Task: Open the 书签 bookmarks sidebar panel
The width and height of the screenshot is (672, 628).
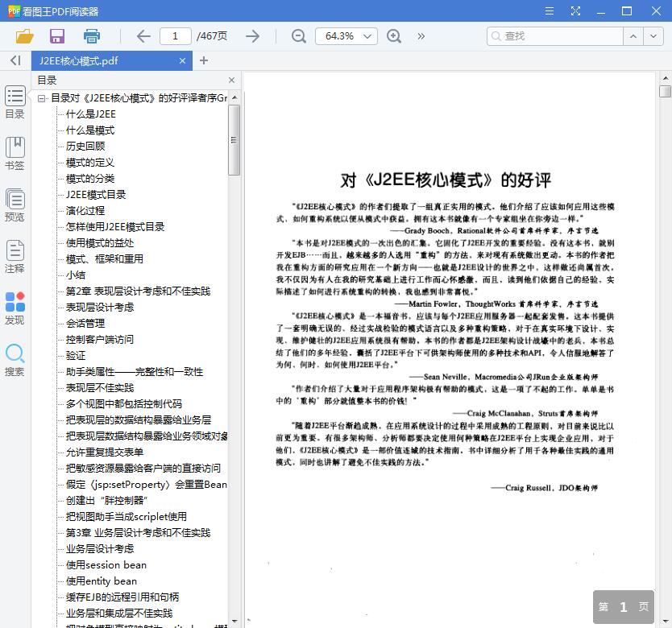Action: pos(15,153)
